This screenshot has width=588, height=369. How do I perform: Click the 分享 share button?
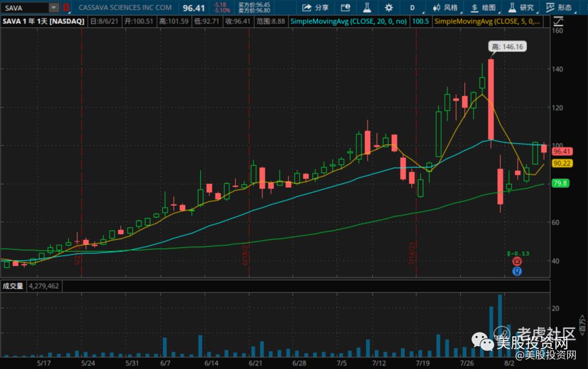(315, 8)
